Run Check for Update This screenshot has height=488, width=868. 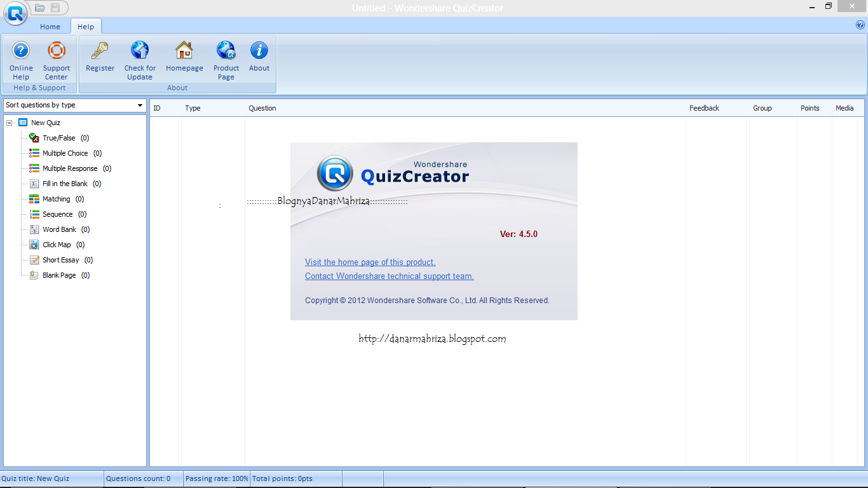coord(140,60)
